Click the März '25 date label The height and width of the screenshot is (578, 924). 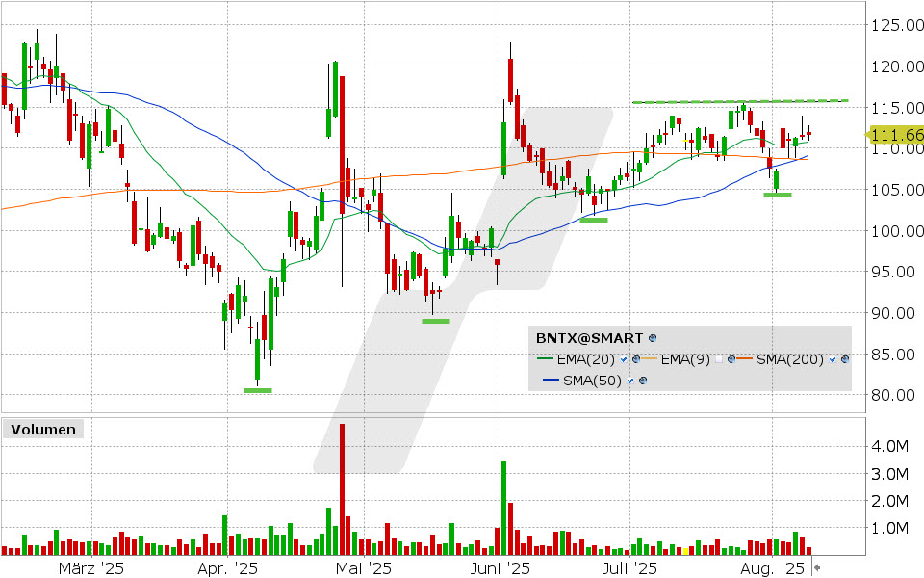point(91,568)
